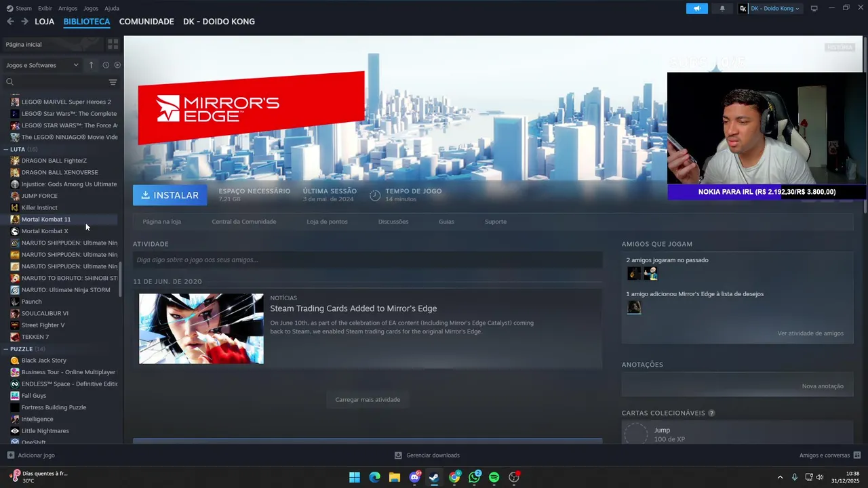Open Central da Comunidade tab

[244, 222]
